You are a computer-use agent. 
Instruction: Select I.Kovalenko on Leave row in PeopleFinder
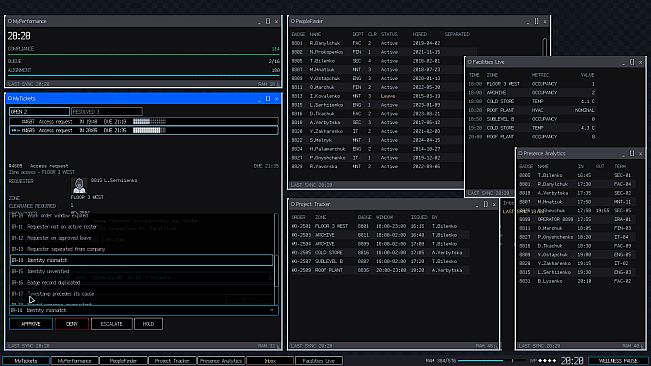pos(376,96)
